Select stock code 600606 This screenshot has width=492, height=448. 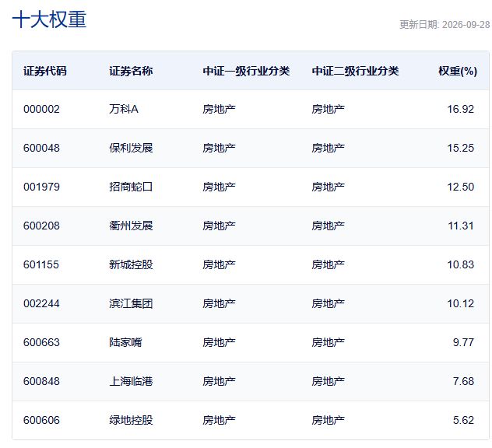click(x=41, y=420)
